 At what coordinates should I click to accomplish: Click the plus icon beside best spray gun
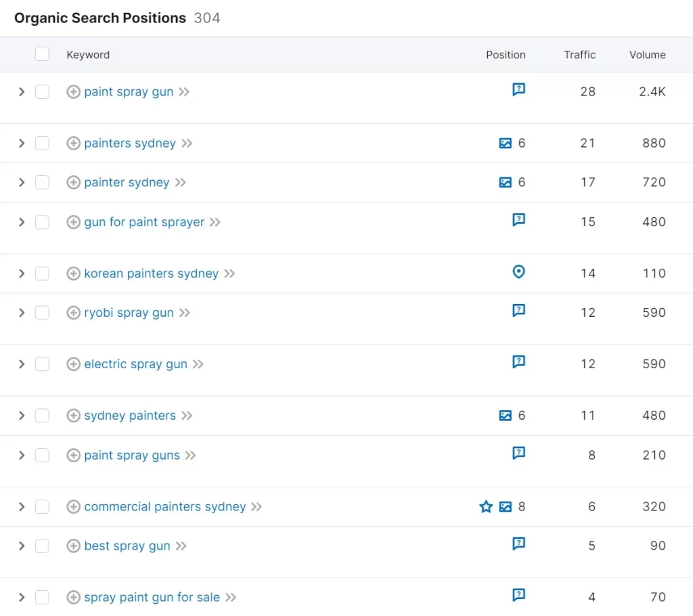click(73, 546)
